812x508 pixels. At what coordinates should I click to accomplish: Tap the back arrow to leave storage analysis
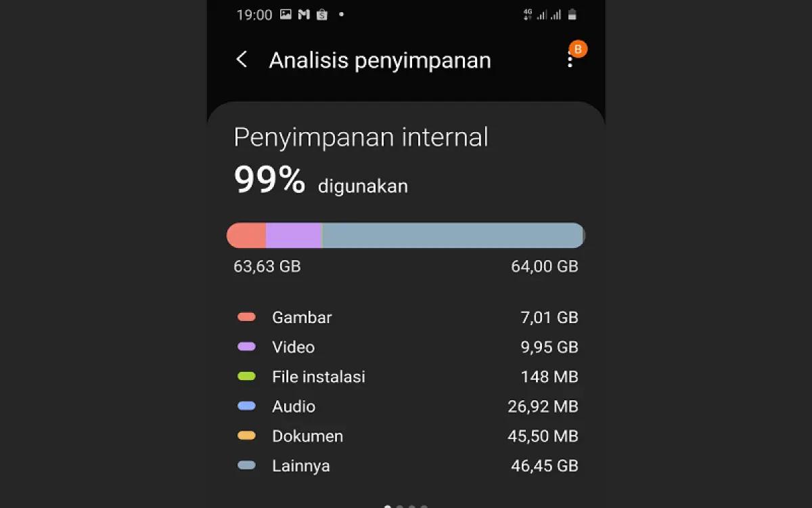242,60
